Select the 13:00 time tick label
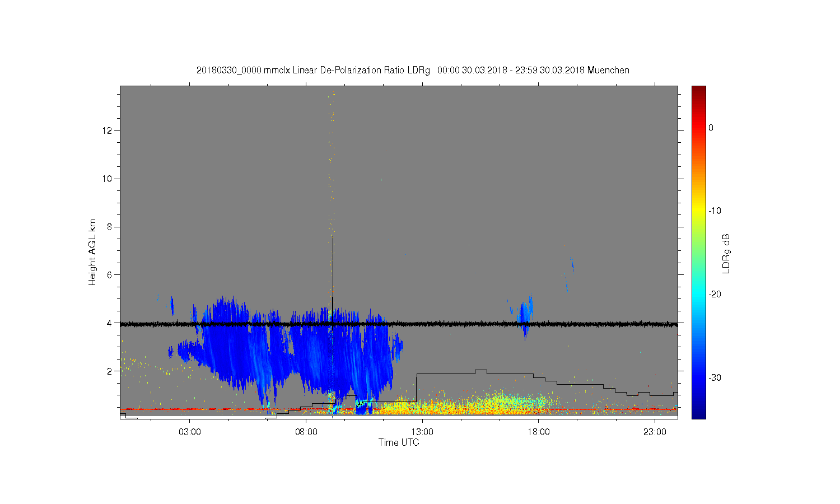The height and width of the screenshot is (504, 840). (x=422, y=432)
